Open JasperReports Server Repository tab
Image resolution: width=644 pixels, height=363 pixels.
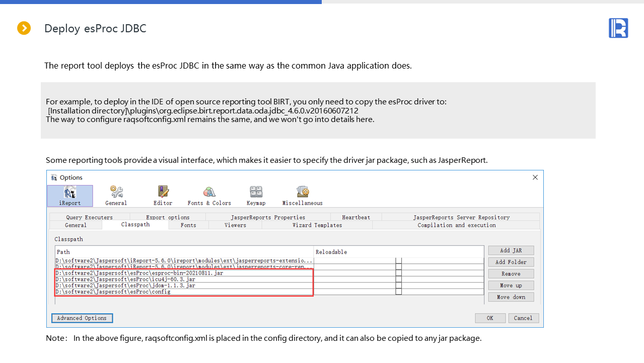pos(461,217)
